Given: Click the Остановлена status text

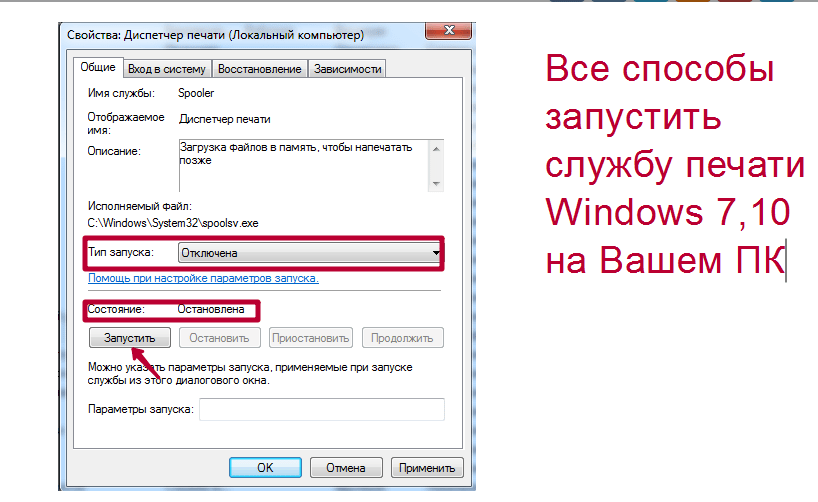Looking at the screenshot, I should tap(211, 309).
